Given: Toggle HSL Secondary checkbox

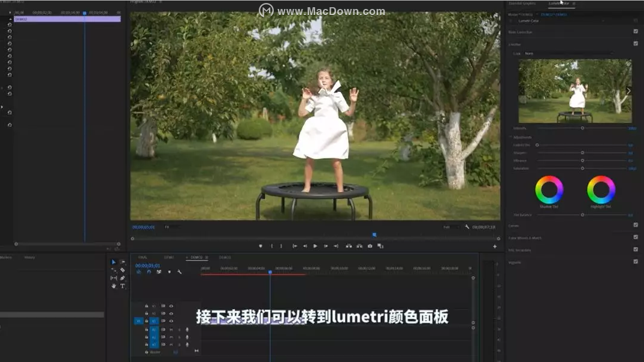Looking at the screenshot, I should point(636,249).
